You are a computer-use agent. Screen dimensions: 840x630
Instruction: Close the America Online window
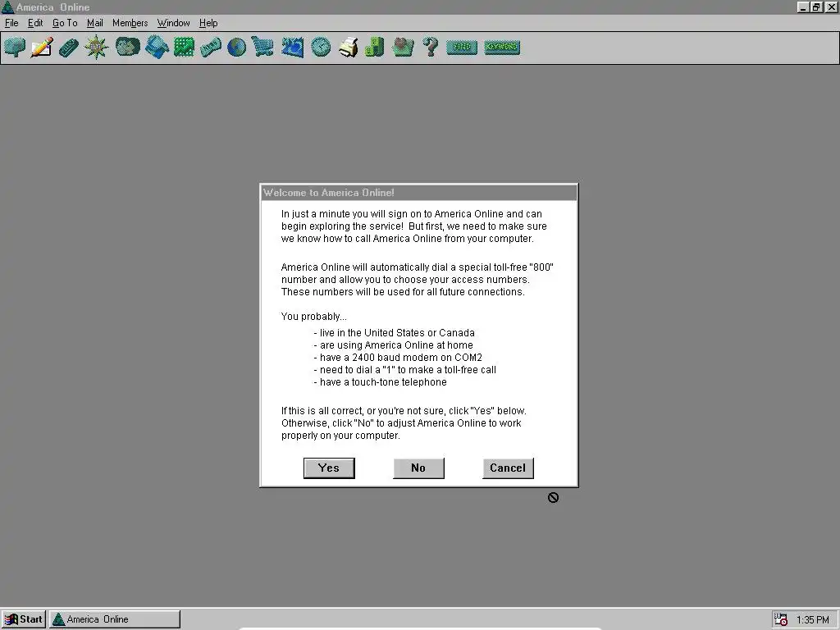point(831,7)
